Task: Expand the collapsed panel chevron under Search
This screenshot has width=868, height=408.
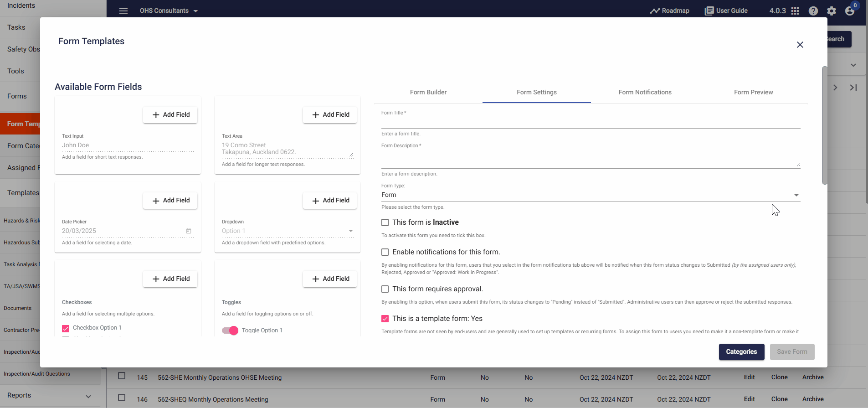Action: click(853, 65)
